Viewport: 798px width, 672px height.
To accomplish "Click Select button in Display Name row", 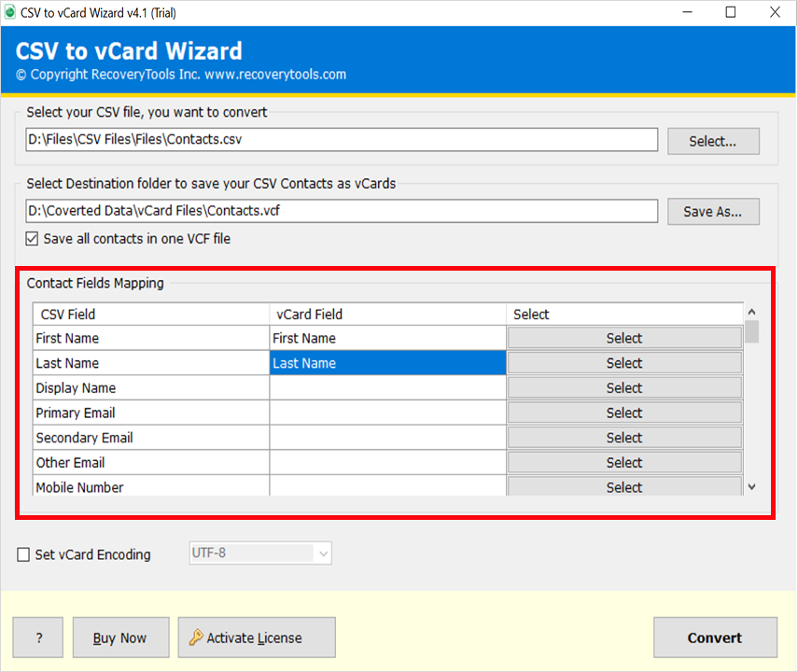I will pos(624,388).
